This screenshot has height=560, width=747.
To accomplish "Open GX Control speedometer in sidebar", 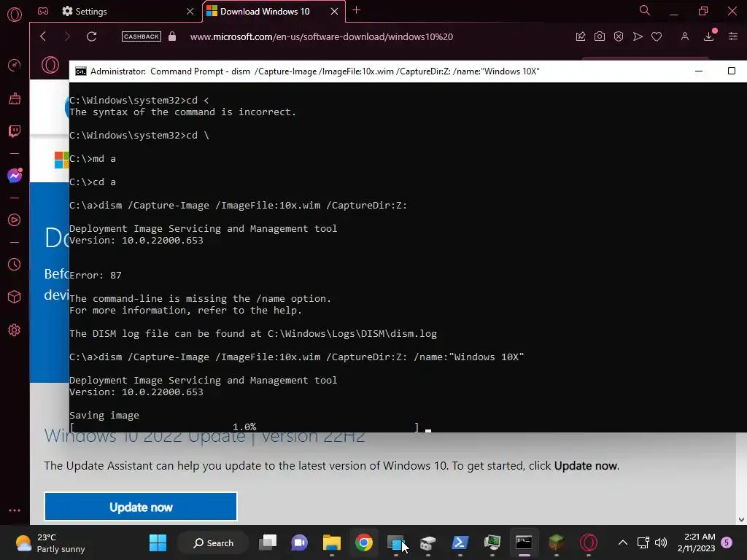I will pyautogui.click(x=15, y=65).
